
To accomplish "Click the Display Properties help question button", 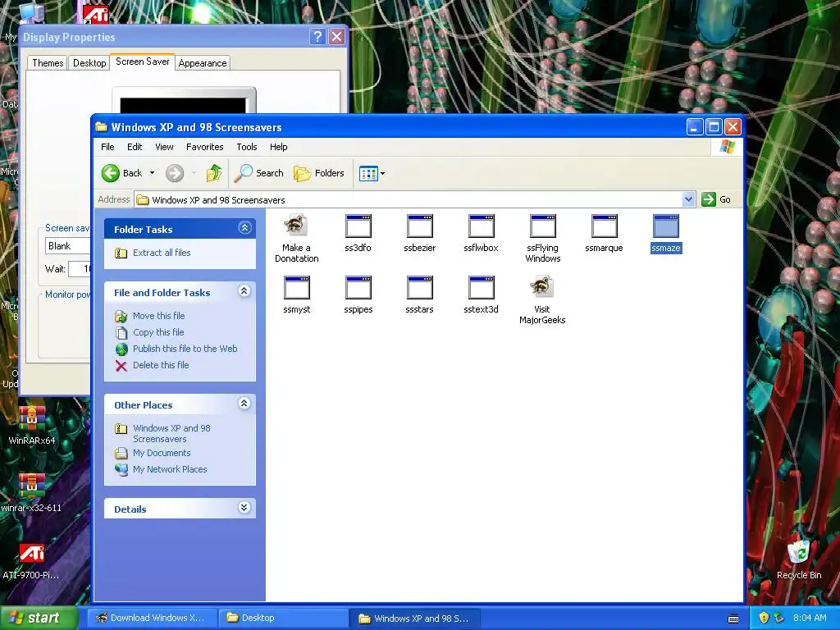I will pyautogui.click(x=317, y=37).
